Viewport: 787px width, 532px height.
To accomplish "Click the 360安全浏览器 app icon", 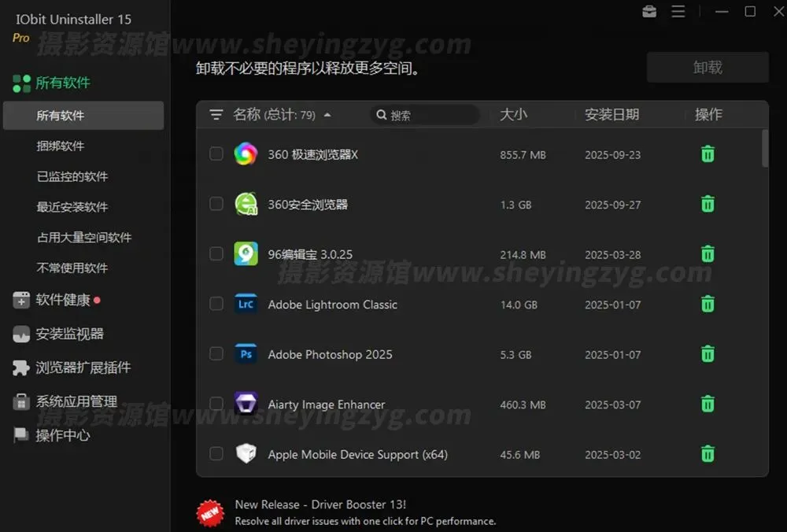I will [246, 204].
